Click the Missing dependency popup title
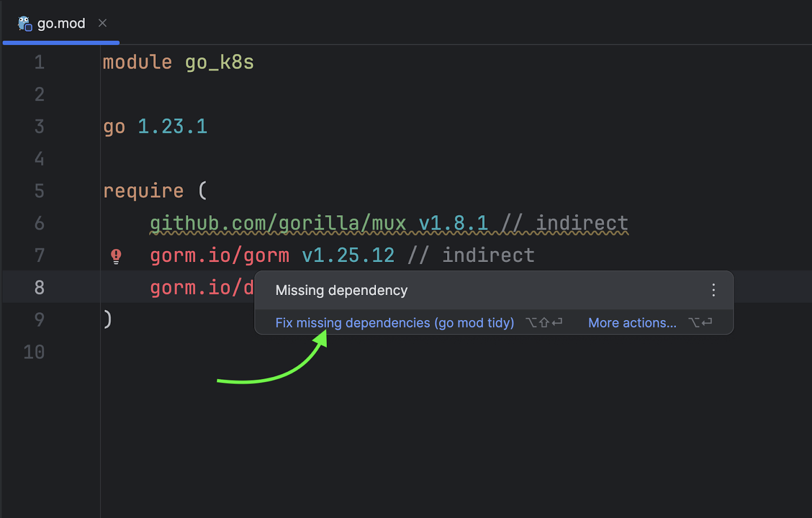The width and height of the screenshot is (812, 518). 341,290
